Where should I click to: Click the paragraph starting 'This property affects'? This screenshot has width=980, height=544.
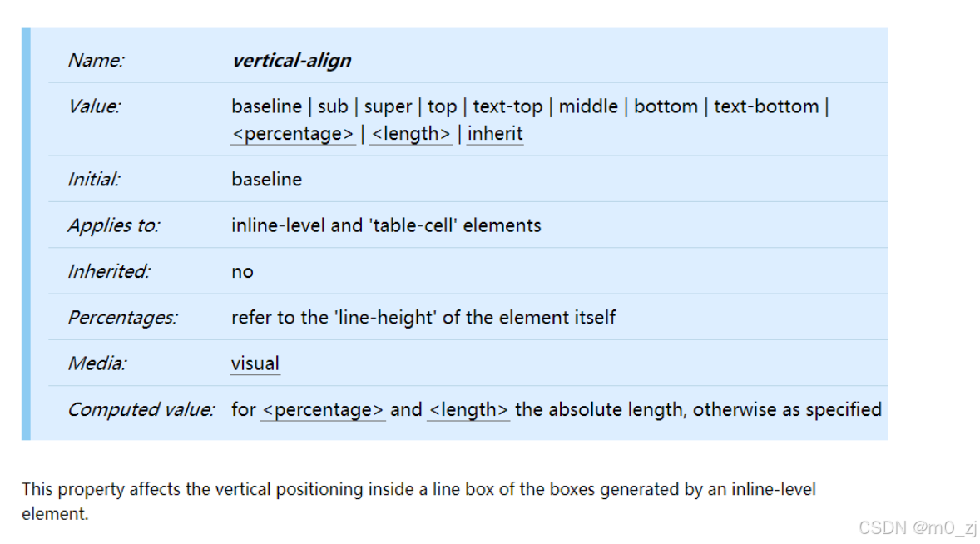click(x=418, y=501)
